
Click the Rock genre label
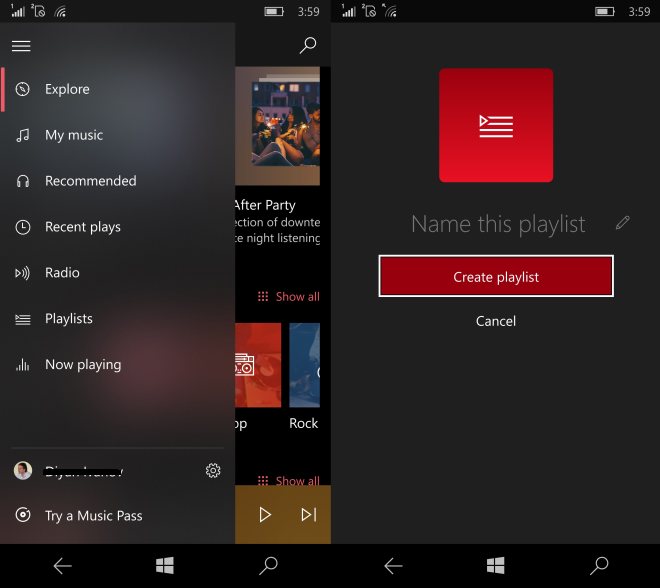point(303,423)
